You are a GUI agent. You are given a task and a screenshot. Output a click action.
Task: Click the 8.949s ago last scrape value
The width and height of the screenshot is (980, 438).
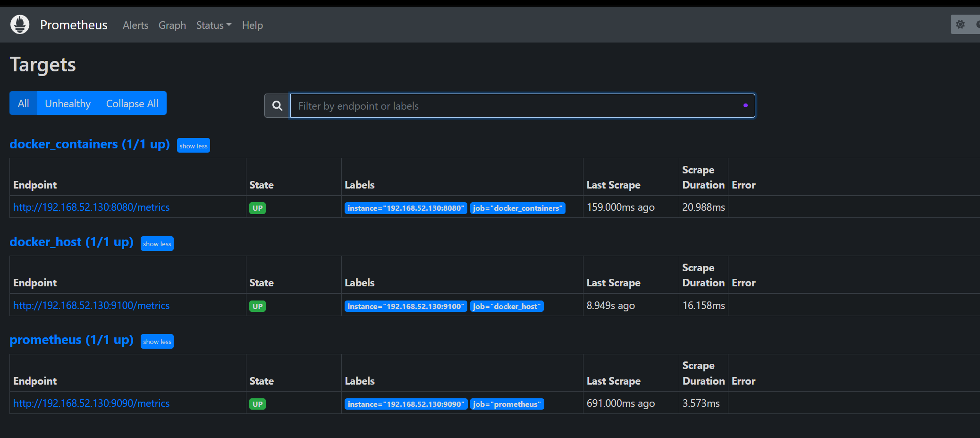[611, 306]
